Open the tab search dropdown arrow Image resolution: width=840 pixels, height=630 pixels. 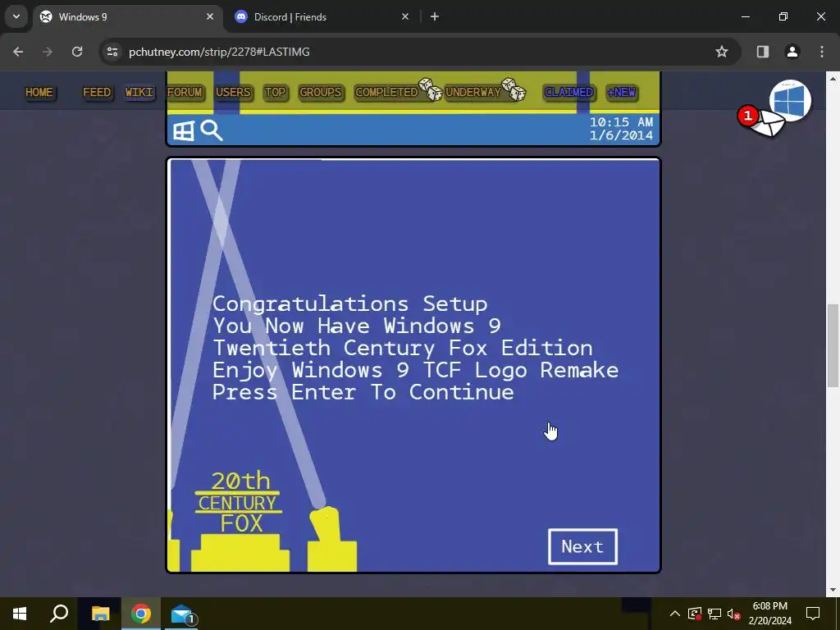point(16,16)
